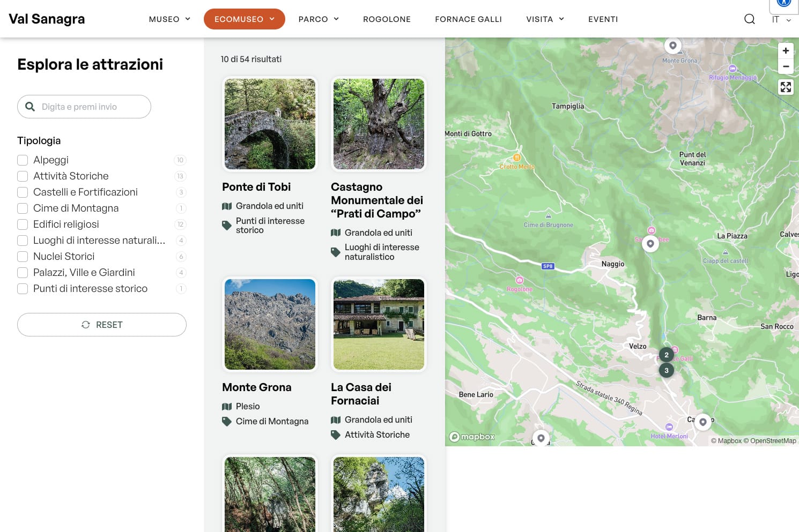Tick the Nuclei Storici checkbox

[x=23, y=257]
